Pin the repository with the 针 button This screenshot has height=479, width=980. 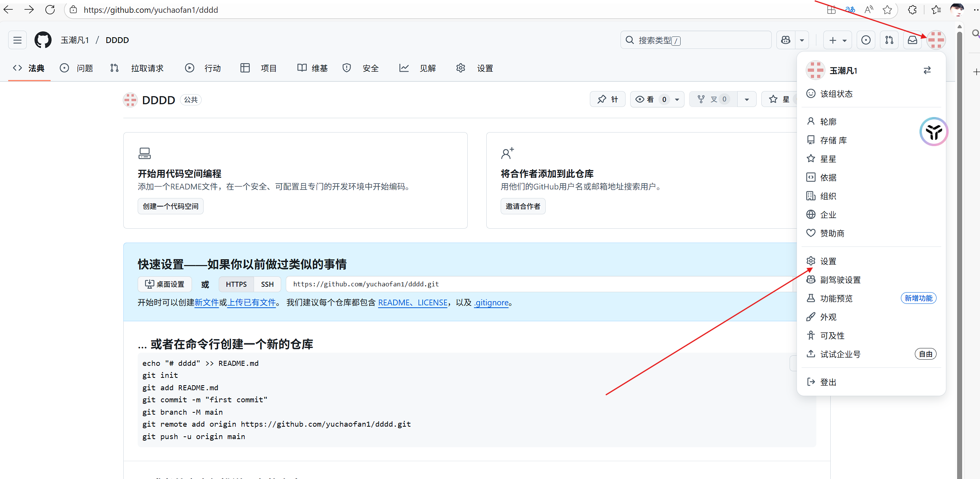tap(607, 99)
